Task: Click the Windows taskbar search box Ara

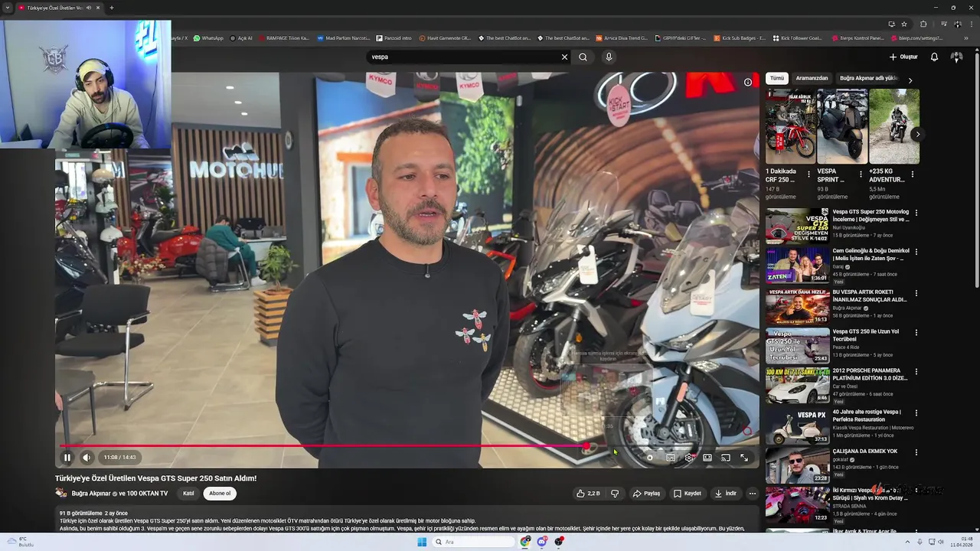Action: pyautogui.click(x=473, y=542)
